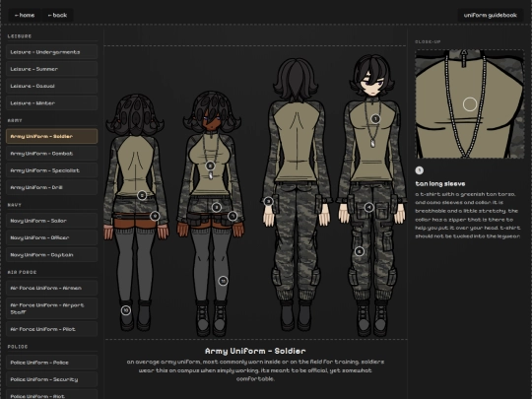Click the POLICE section heading
Viewport: 532px width, 399px height.
[x=18, y=347]
